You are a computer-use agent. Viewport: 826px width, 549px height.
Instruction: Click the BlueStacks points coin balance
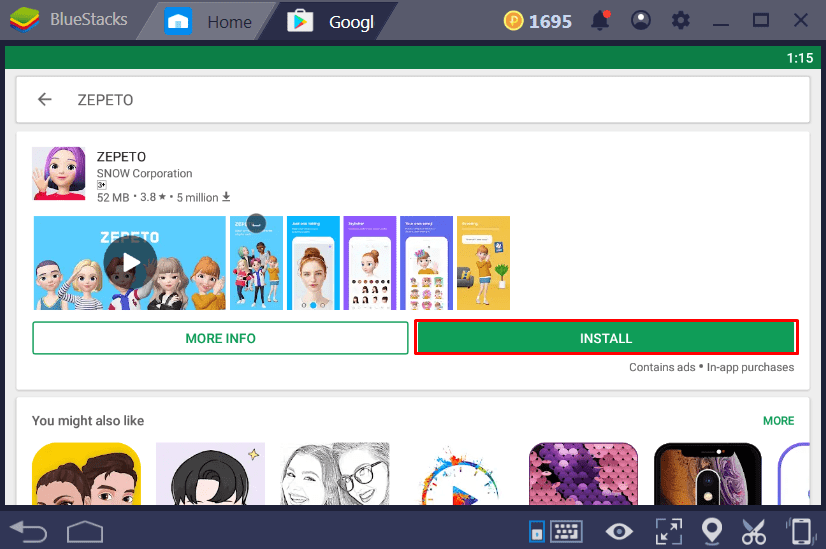coord(538,20)
